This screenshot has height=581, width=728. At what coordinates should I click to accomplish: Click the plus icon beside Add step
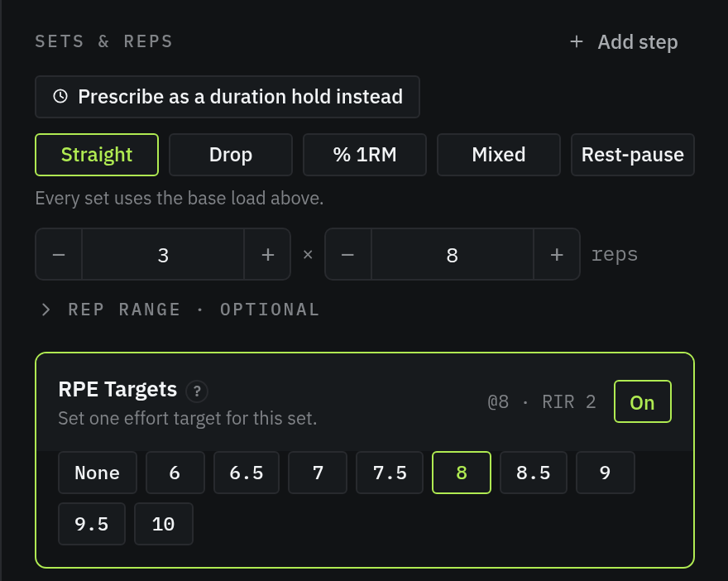[x=576, y=42]
